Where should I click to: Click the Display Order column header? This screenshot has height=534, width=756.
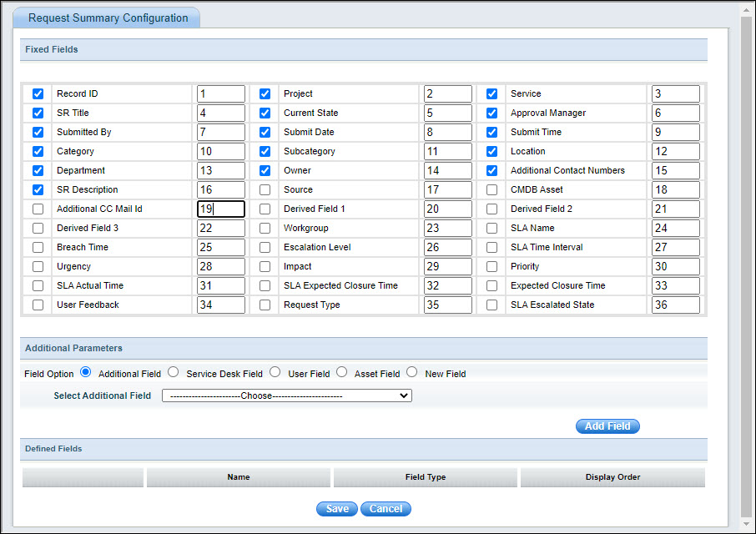pyautogui.click(x=612, y=477)
